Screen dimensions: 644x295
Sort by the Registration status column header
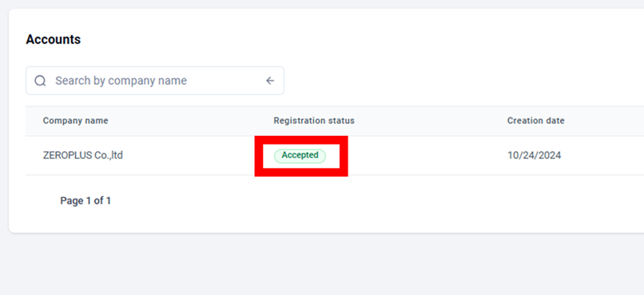[314, 121]
